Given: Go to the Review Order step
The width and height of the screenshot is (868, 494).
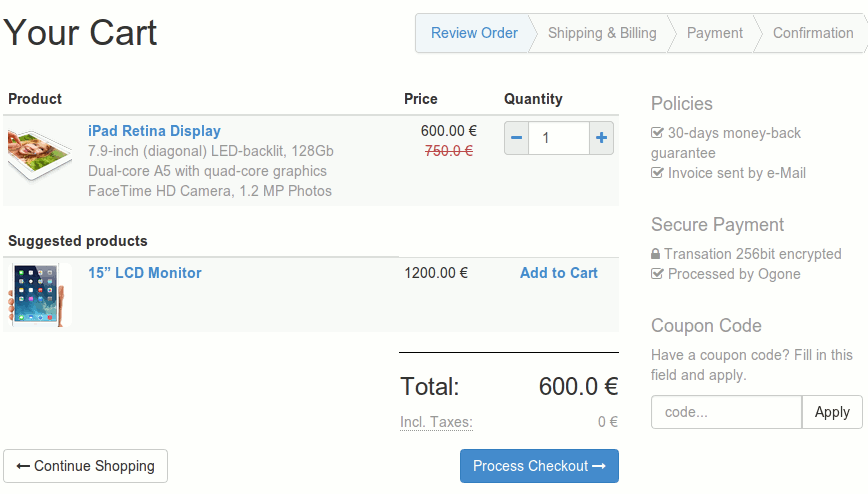Looking at the screenshot, I should coord(474,33).
